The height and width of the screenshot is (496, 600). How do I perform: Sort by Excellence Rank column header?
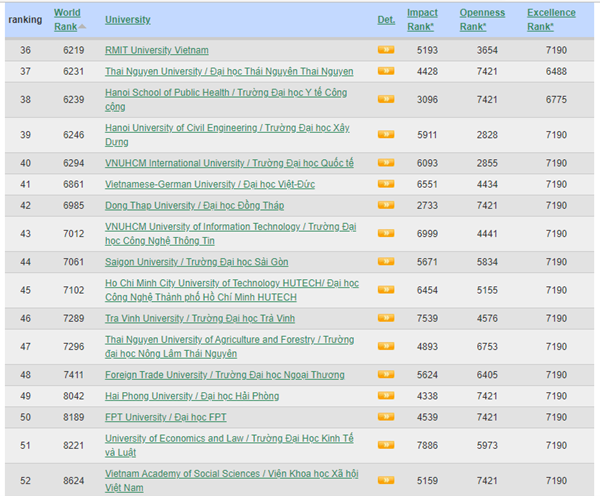pyautogui.click(x=551, y=20)
